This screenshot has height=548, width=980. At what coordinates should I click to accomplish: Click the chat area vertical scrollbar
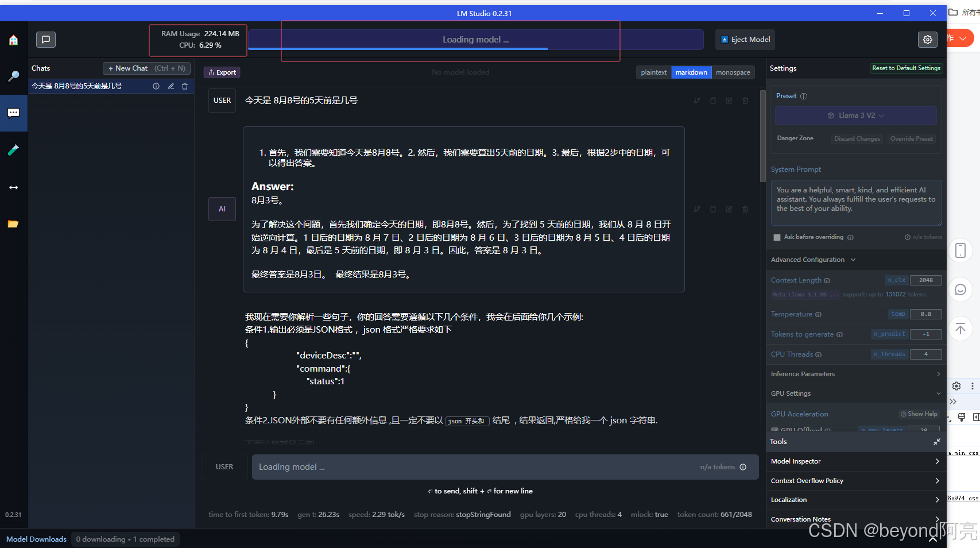point(762,135)
